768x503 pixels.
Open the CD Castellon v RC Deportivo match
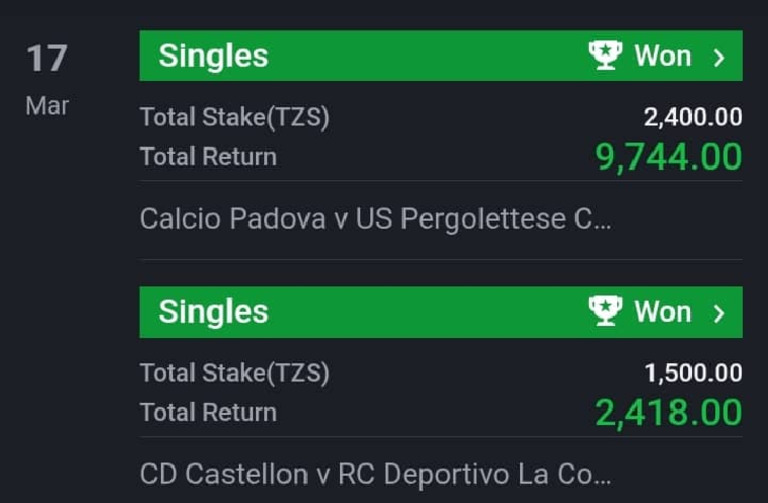[x=375, y=473]
